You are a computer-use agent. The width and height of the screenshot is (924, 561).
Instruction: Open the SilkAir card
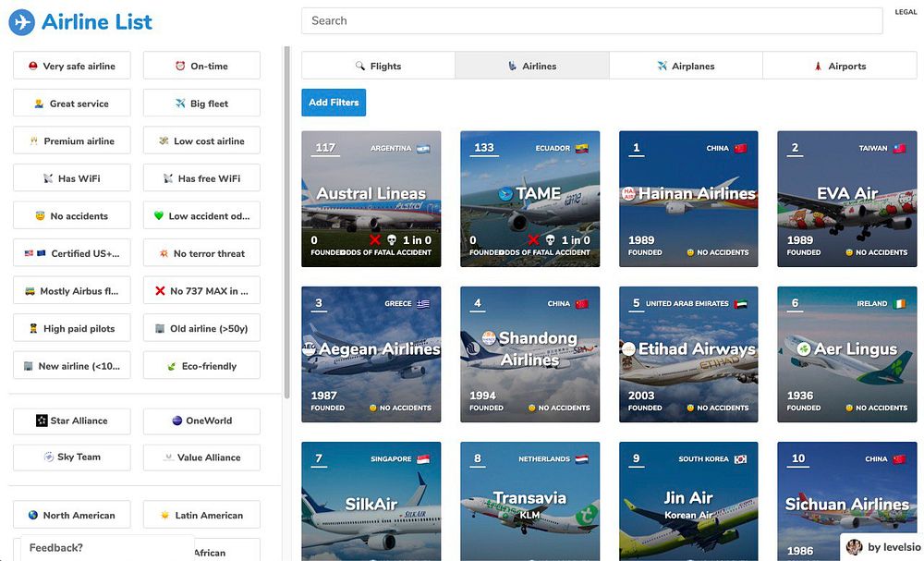tap(371, 502)
